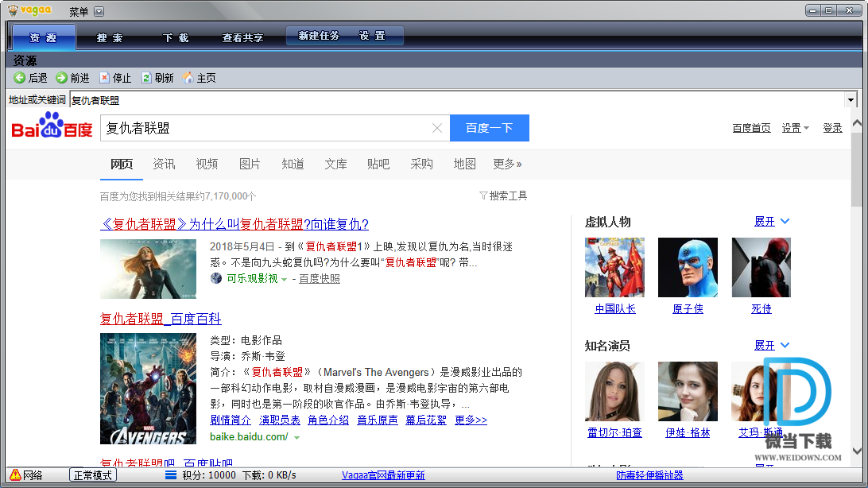Viewport: 868px width, 488px height.
Task: Switch to the 资源 tab
Action: pyautogui.click(x=43, y=37)
